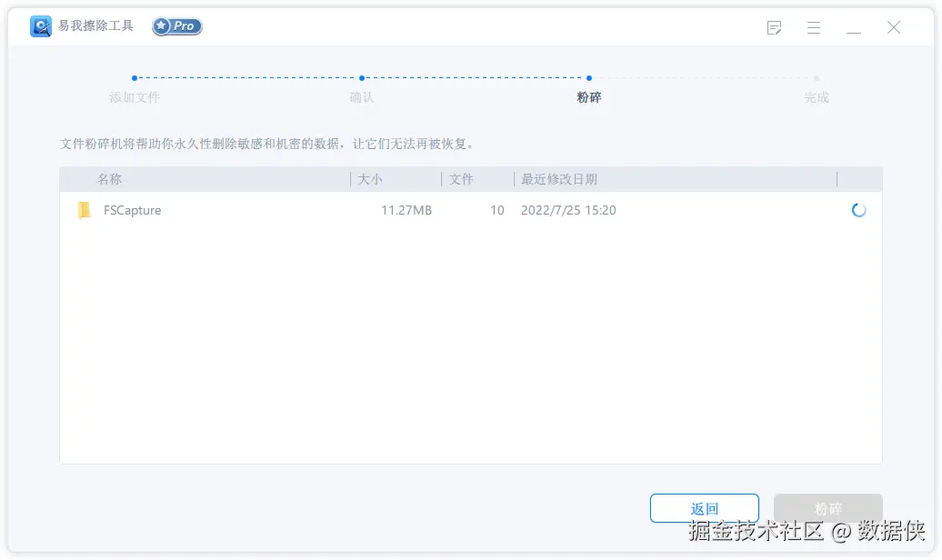Click the 确认 step progress dot
Screen dimensions: 942x560
pyautogui.click(x=362, y=79)
